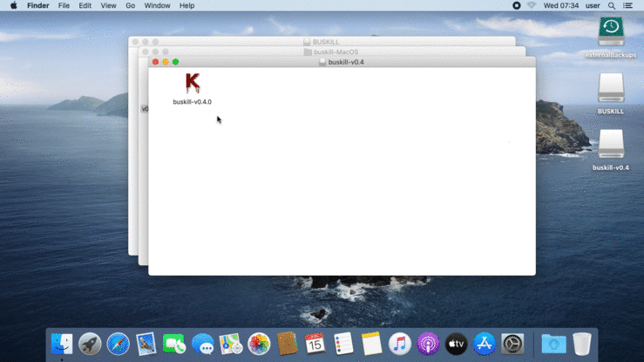The width and height of the screenshot is (644, 362).
Task: Open Launchpad from the Dock
Action: coord(90,344)
